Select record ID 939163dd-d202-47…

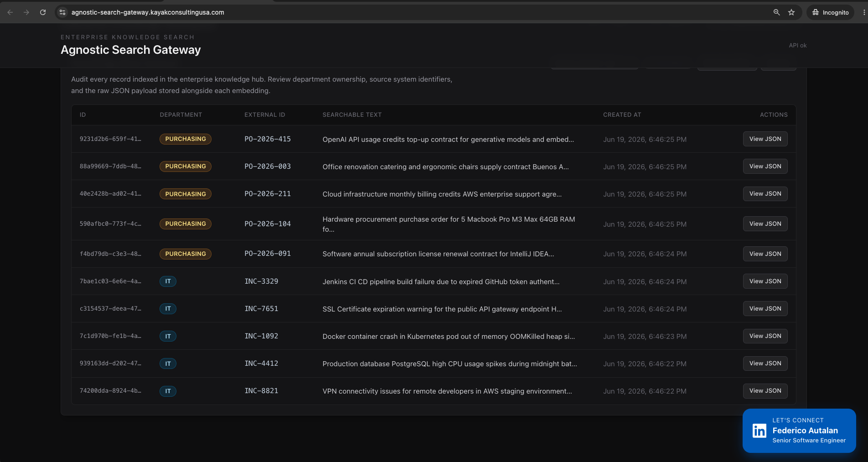click(x=110, y=363)
